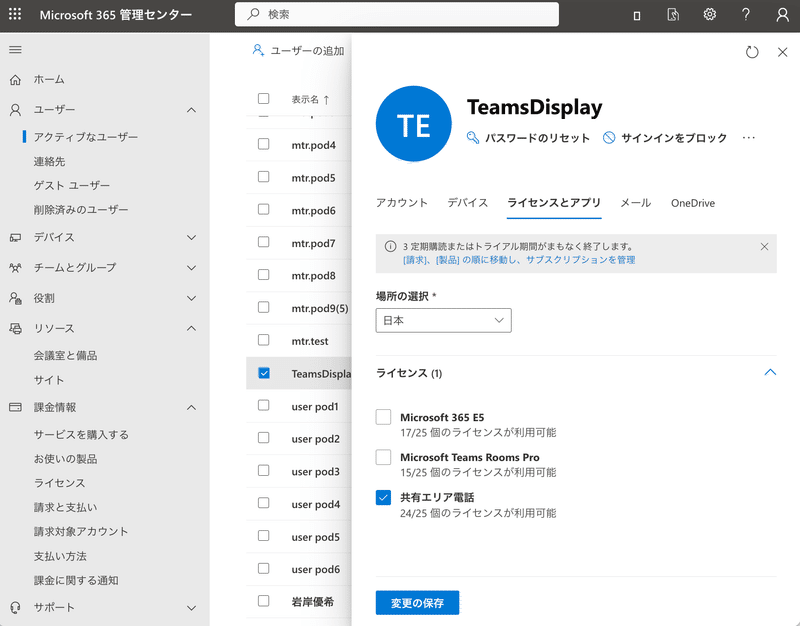
Task: Open the subscription management link
Action: tap(519, 260)
